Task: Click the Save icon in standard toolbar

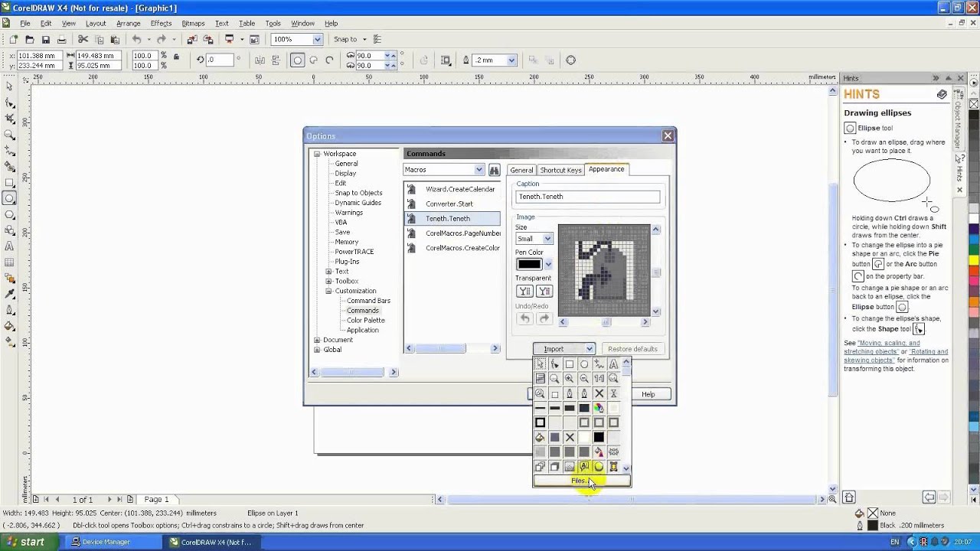Action: 46,40
